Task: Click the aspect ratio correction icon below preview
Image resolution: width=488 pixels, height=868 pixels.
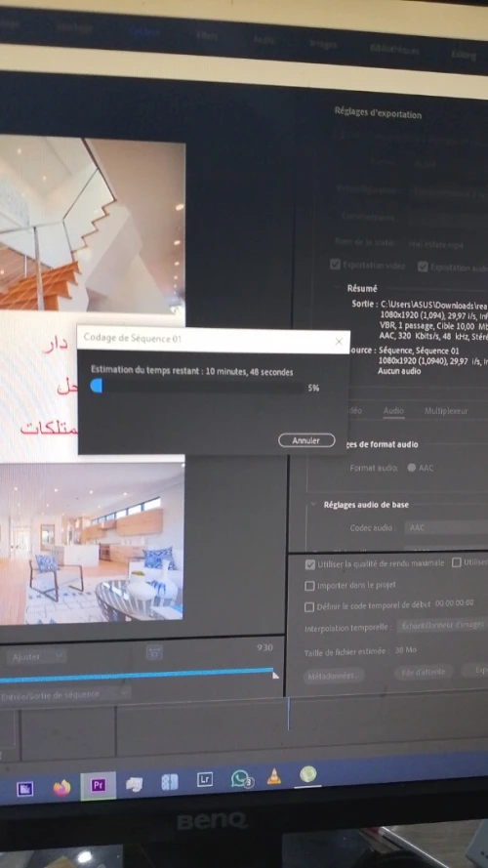Action: click(x=154, y=652)
